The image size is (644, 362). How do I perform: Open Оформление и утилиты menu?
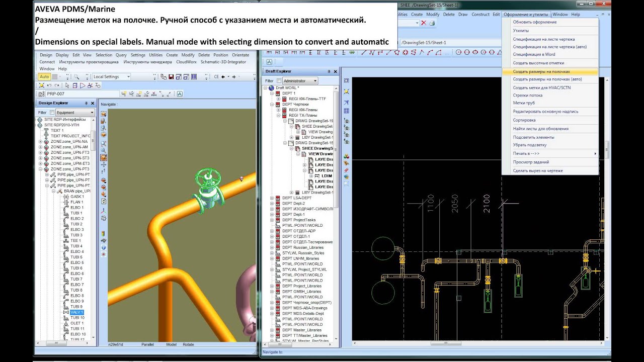pyautogui.click(x=526, y=15)
